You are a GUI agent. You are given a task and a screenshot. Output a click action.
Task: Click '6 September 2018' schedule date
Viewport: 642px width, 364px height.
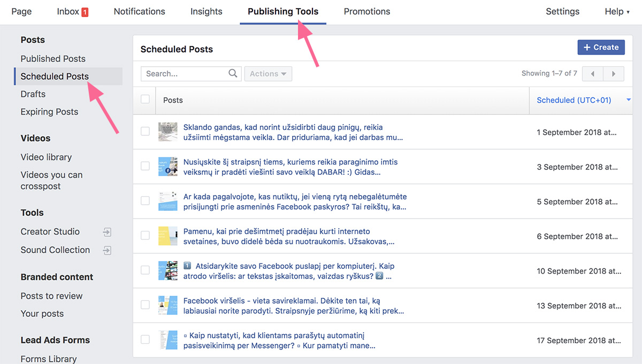578,236
